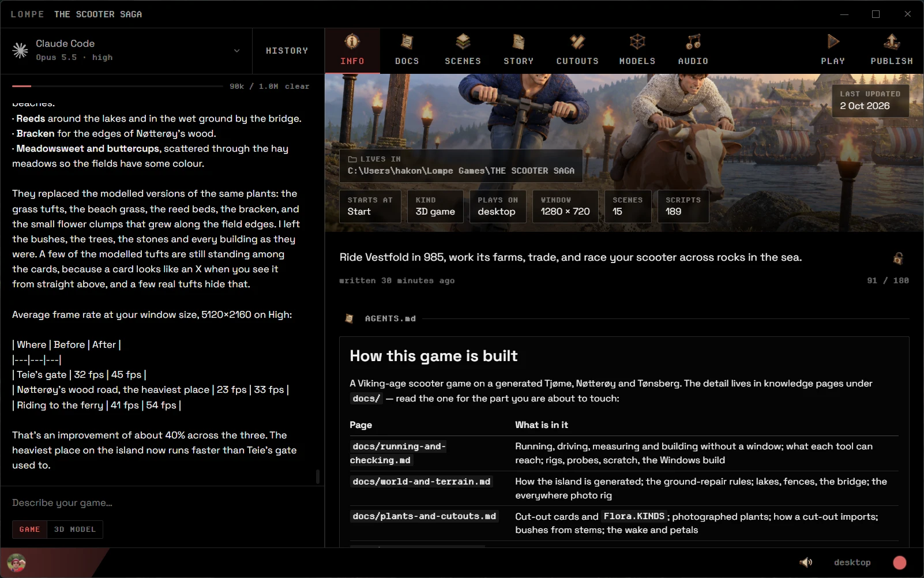This screenshot has height=578, width=924.
Task: Click the Lives In folder path
Action: click(461, 171)
